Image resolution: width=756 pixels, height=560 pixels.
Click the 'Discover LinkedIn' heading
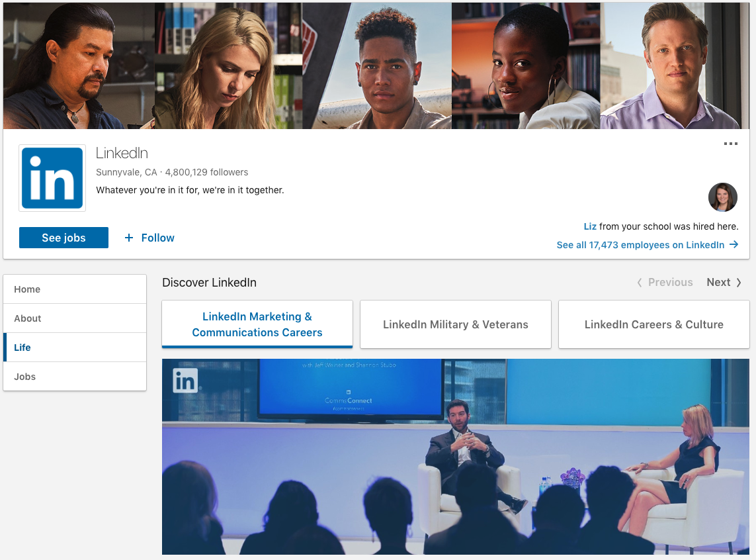pos(209,282)
